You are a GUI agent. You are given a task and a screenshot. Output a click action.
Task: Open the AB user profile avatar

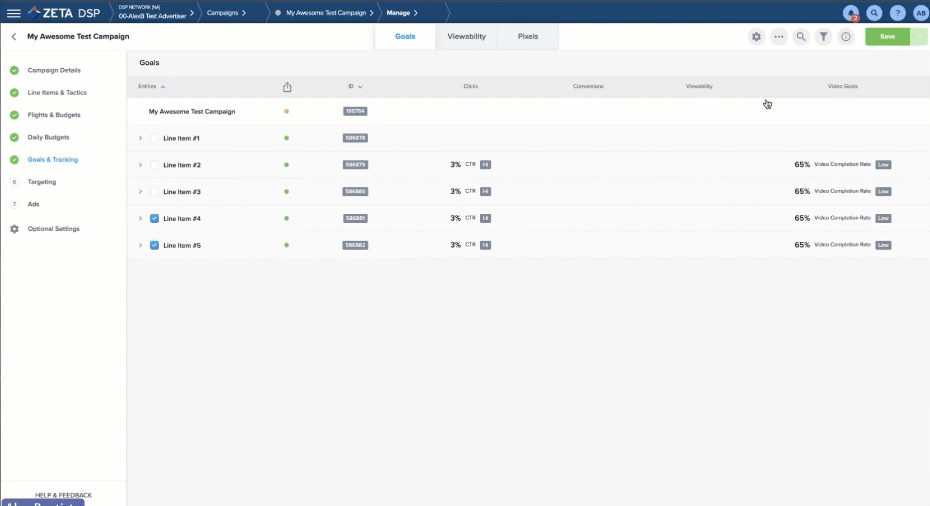coord(920,13)
